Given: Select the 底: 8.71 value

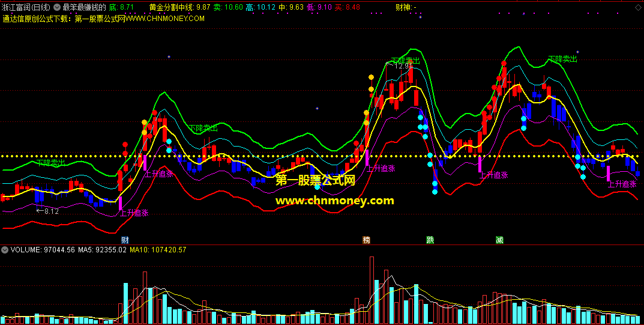Looking at the screenshot, I should coord(121,7).
